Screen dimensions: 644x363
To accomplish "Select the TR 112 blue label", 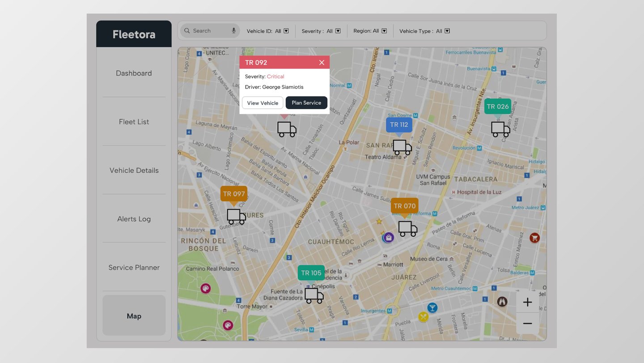I will [x=399, y=125].
